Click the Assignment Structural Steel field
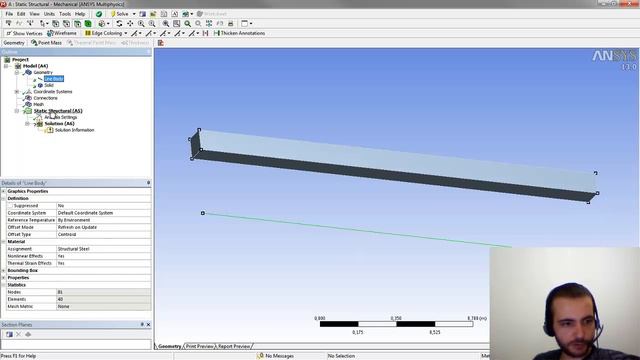The height and width of the screenshot is (360, 640). coord(104,249)
